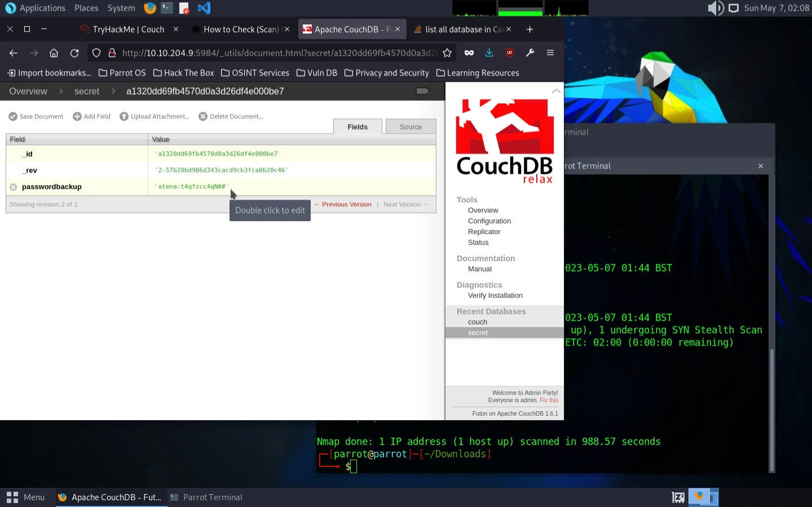The width and height of the screenshot is (812, 507).
Task: Collapse the CouchDB sidebar with the arrow
Action: (x=556, y=91)
